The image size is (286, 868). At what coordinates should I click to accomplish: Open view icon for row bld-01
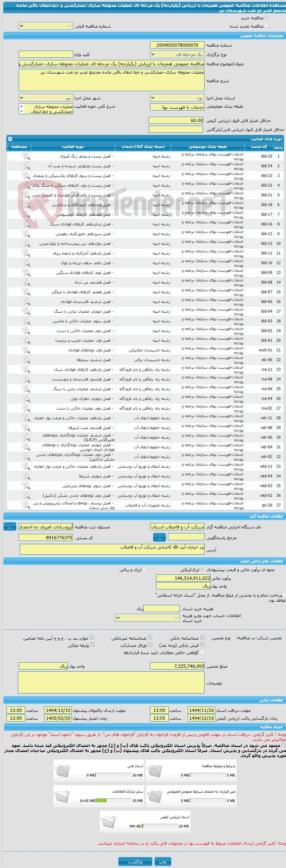pyautogui.click(x=25, y=340)
